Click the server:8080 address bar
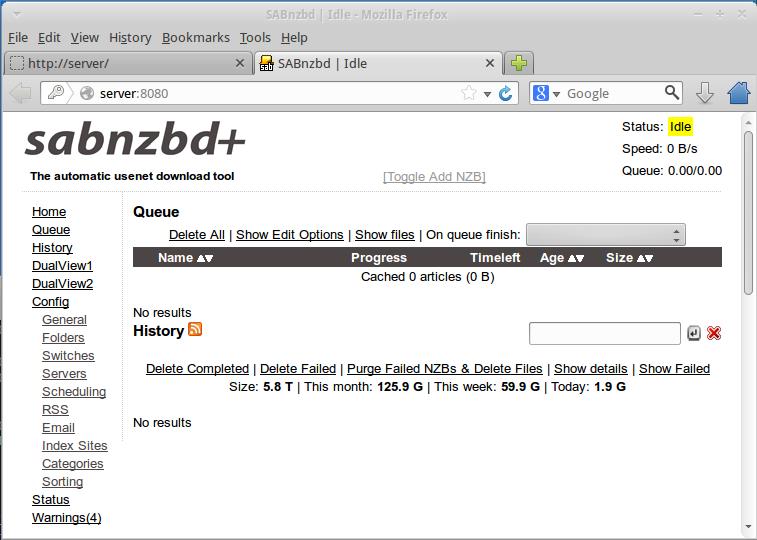The width and height of the screenshot is (757, 540). click(278, 93)
